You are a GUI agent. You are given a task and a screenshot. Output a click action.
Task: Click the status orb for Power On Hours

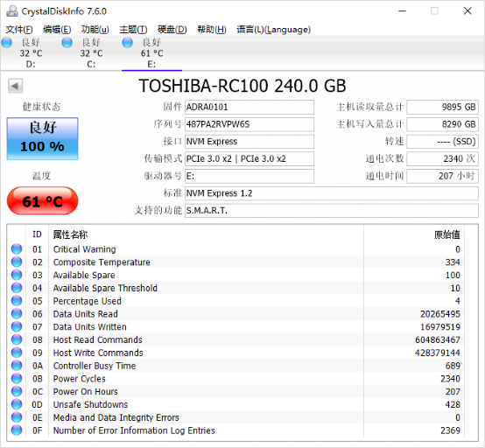point(17,391)
